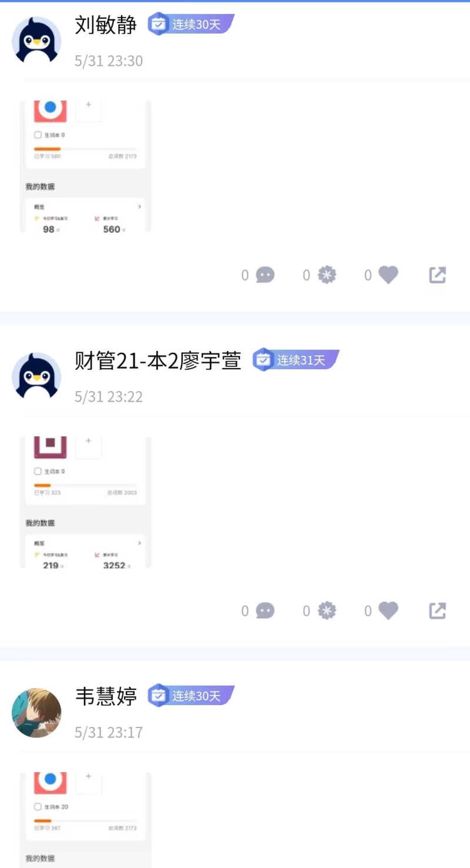The height and width of the screenshot is (868, 470).
Task: Share 廖宇萱's post via the export icon
Action: 438,611
